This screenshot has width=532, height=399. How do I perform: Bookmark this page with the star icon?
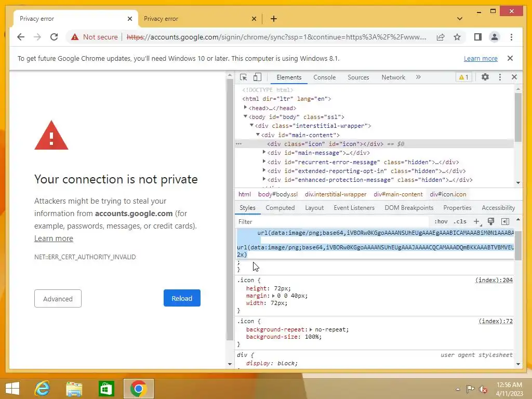(x=457, y=37)
